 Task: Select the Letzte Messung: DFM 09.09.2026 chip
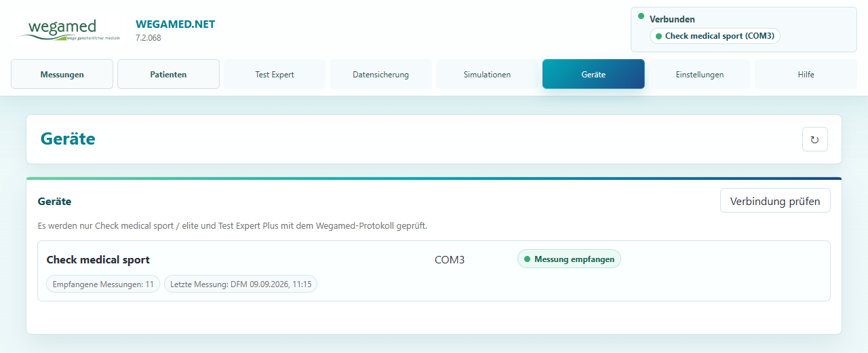coord(241,284)
